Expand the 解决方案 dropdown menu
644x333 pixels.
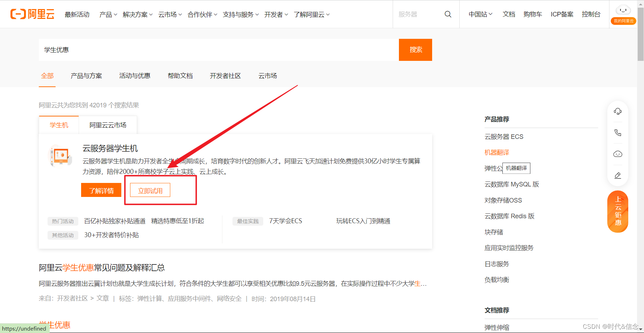tap(137, 14)
